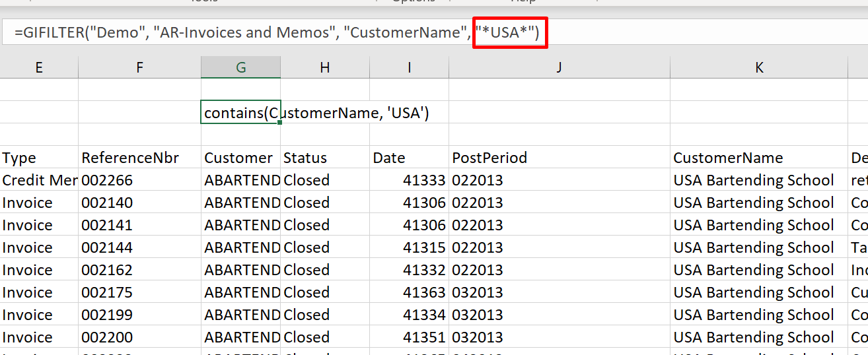Image resolution: width=868 pixels, height=355 pixels.
Task: Select reference number 002141
Action: click(139, 225)
